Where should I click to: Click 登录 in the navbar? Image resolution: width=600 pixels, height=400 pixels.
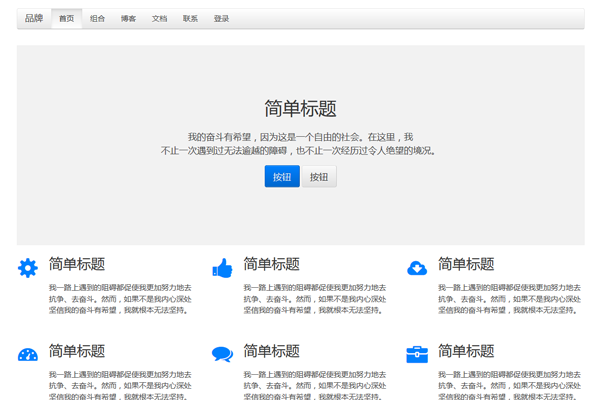pyautogui.click(x=221, y=18)
